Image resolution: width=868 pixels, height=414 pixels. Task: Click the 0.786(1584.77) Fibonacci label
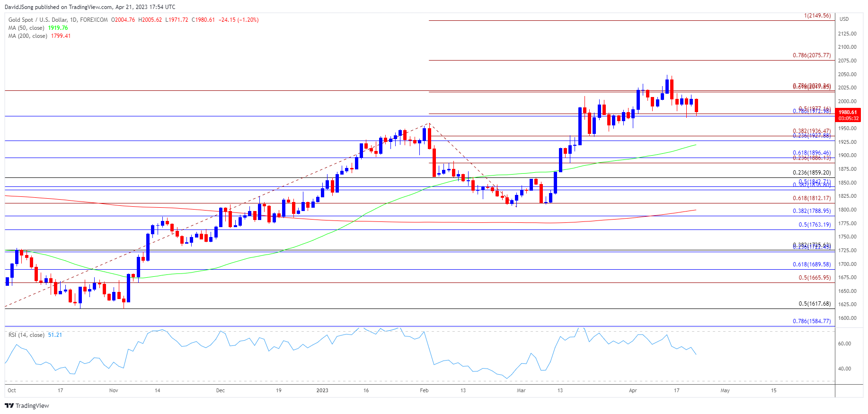coord(812,321)
